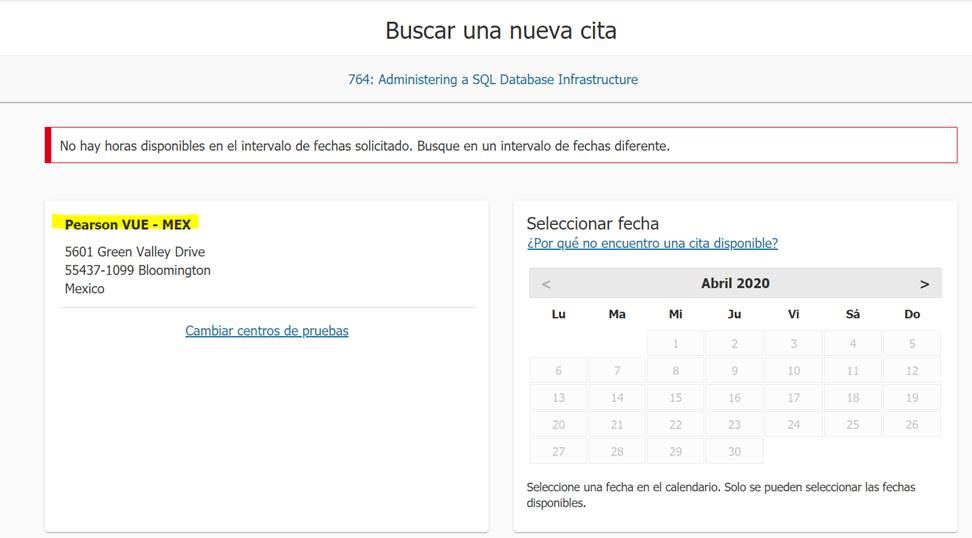The width and height of the screenshot is (972, 538).
Task: Select day 12 in the calendar
Action: [912, 371]
